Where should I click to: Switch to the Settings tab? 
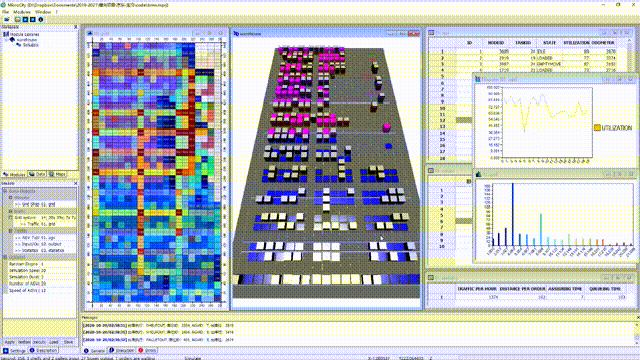[x=14, y=351]
